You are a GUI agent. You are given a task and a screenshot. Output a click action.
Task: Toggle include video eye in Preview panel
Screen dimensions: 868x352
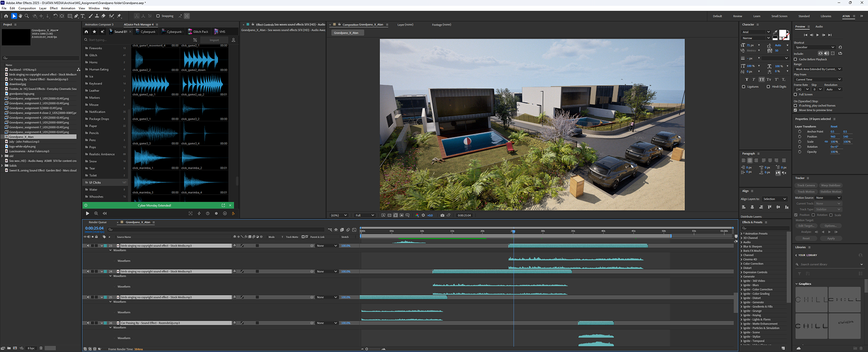point(821,53)
